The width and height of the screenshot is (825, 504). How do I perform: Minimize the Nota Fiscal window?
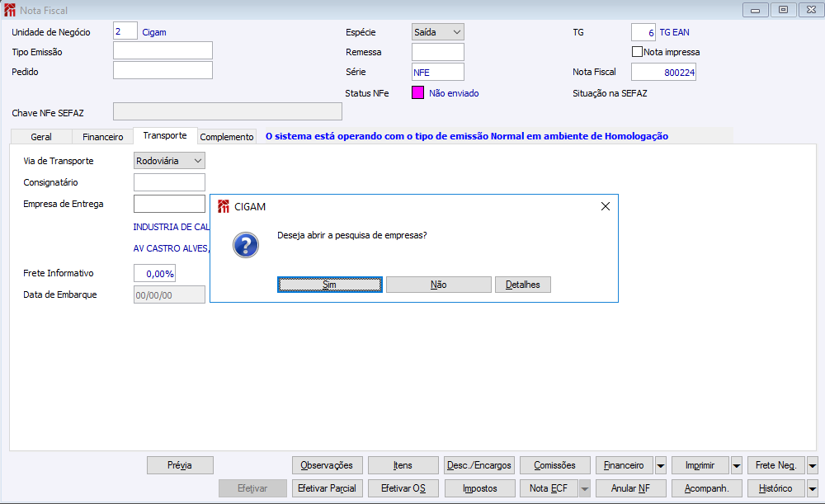pos(755,10)
